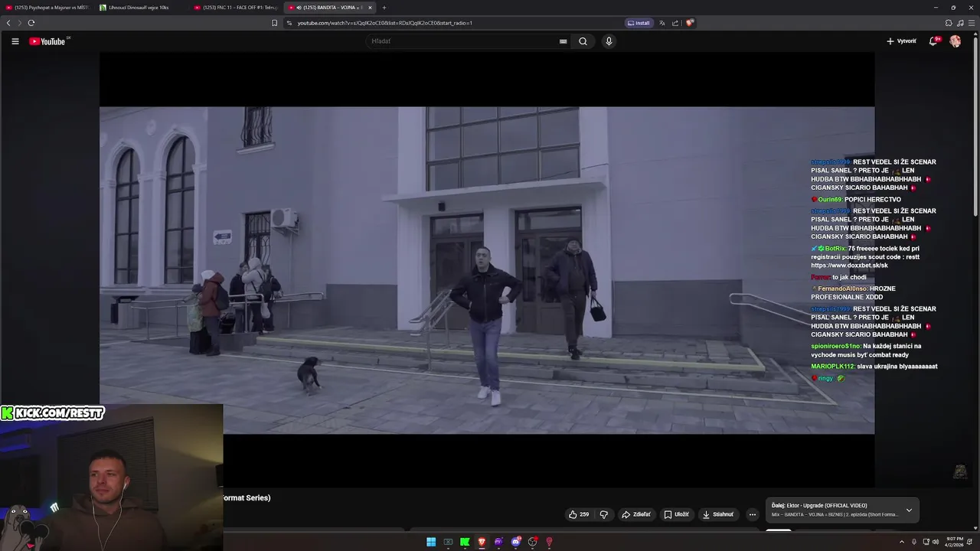Open the clock showing 9:07 PM
Viewport: 980px width, 551px height.
(954, 542)
